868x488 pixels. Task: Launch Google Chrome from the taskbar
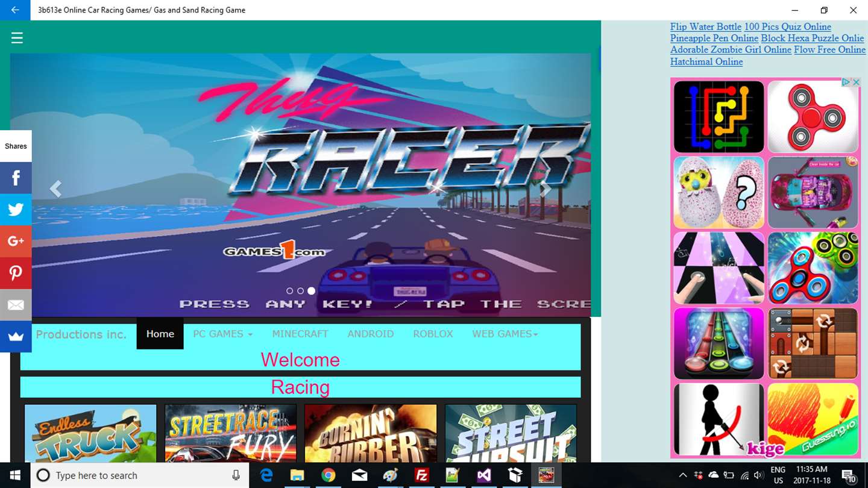pyautogui.click(x=328, y=475)
